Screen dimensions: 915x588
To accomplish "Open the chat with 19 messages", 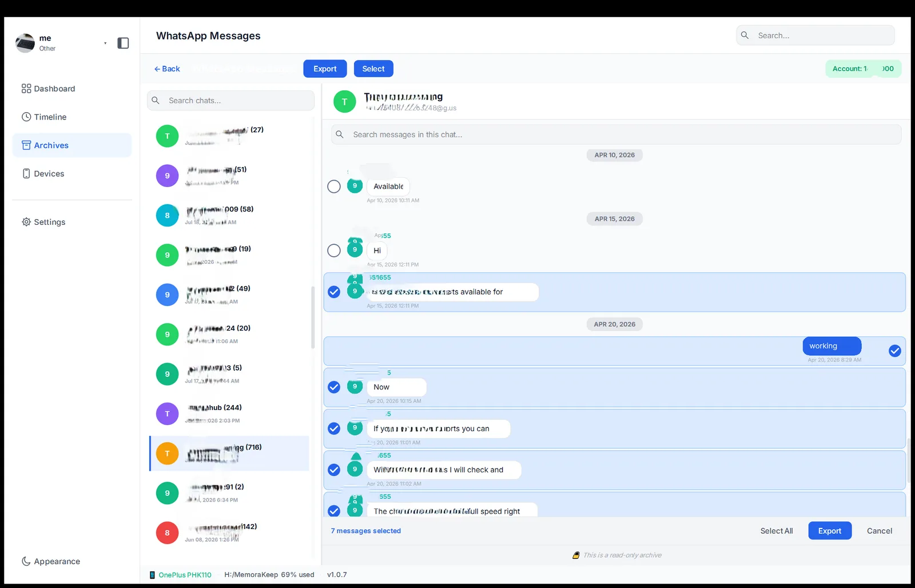I will pyautogui.click(x=229, y=255).
